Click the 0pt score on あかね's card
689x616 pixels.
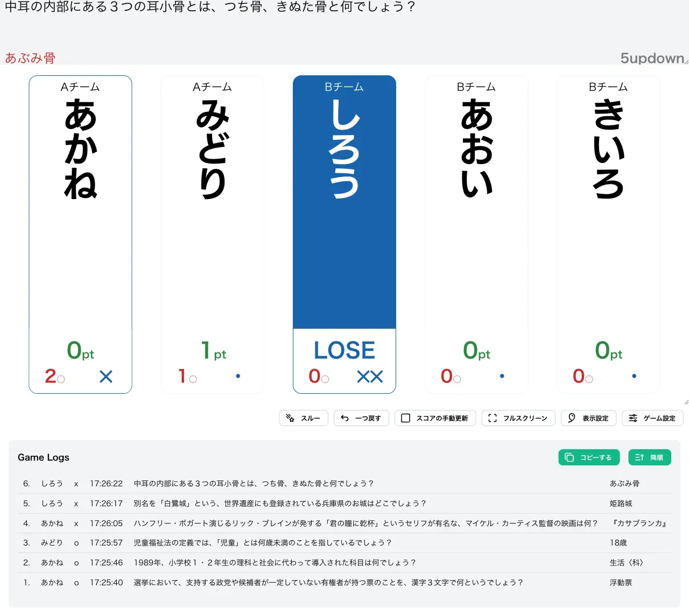[x=80, y=351]
